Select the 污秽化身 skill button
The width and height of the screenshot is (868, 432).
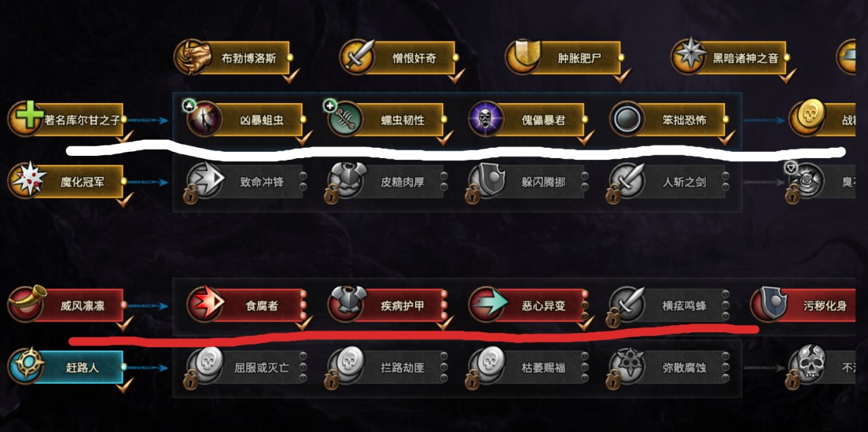pos(803,305)
